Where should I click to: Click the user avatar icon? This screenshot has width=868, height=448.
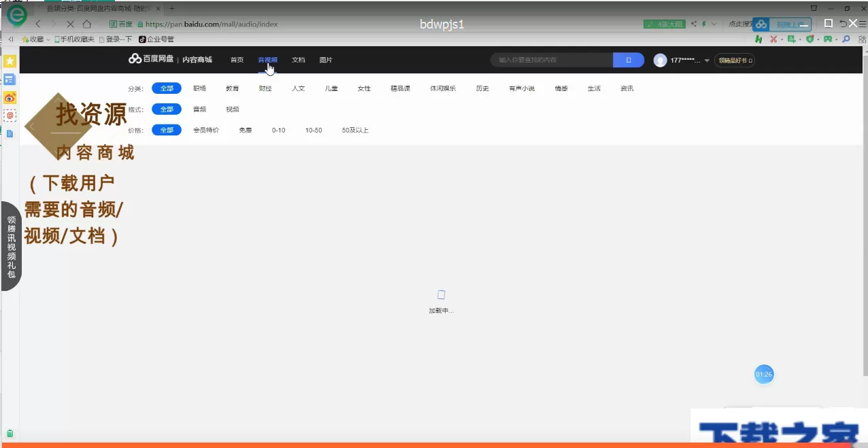(x=660, y=60)
